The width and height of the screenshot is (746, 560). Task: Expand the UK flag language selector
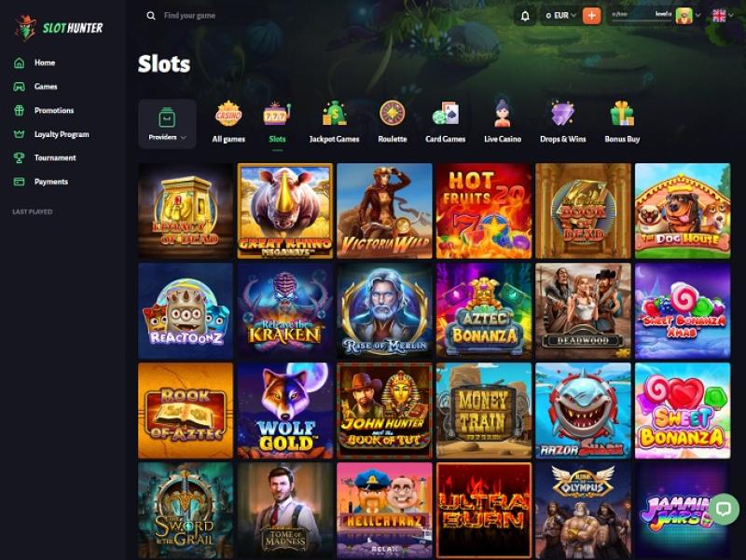click(723, 16)
